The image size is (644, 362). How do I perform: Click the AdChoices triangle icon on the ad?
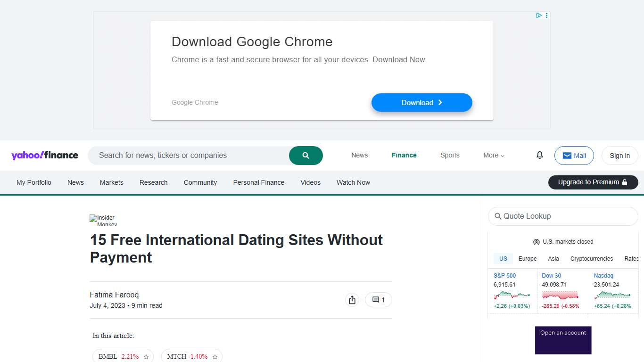(538, 15)
